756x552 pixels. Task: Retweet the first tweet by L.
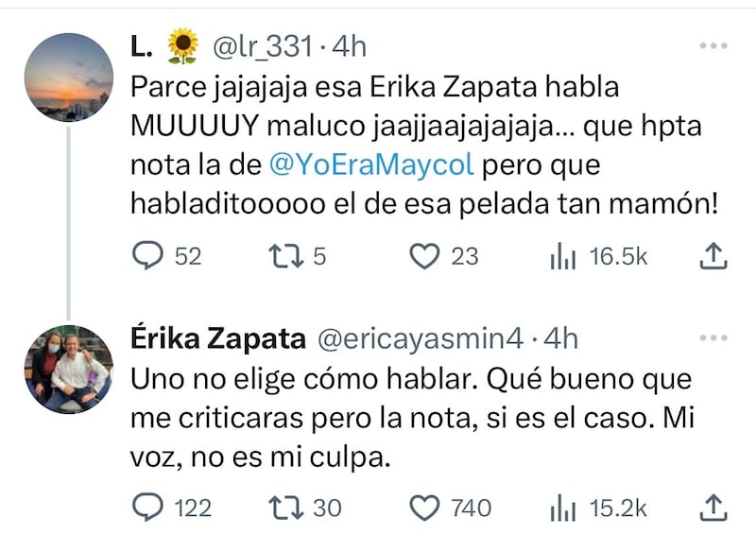(283, 255)
